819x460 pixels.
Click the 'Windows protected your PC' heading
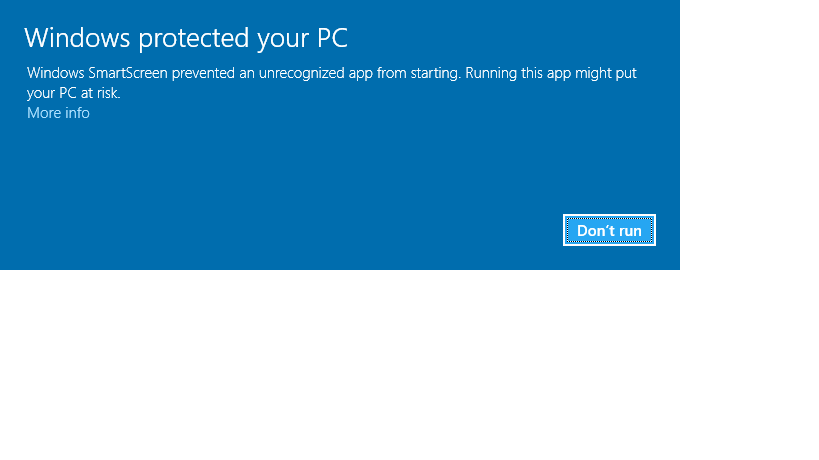(185, 38)
